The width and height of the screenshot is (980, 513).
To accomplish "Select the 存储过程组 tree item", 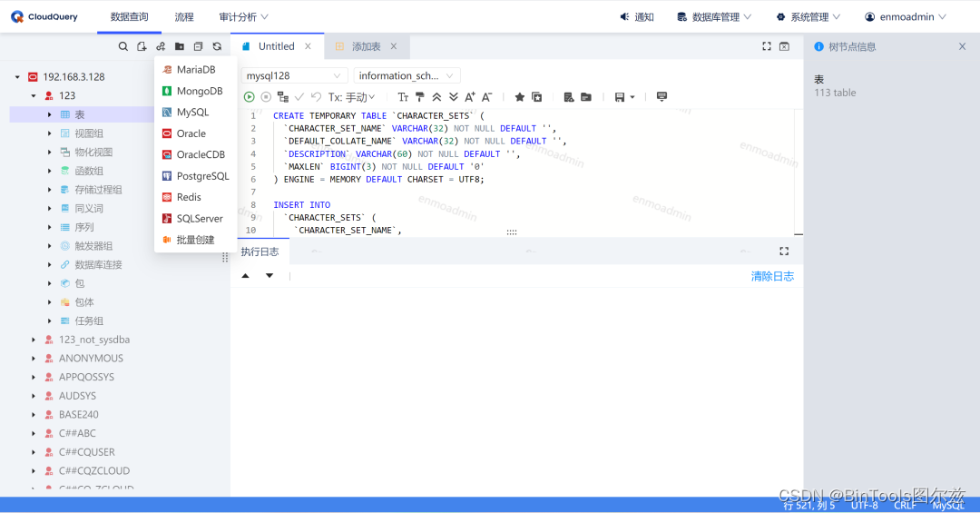I will (x=98, y=190).
